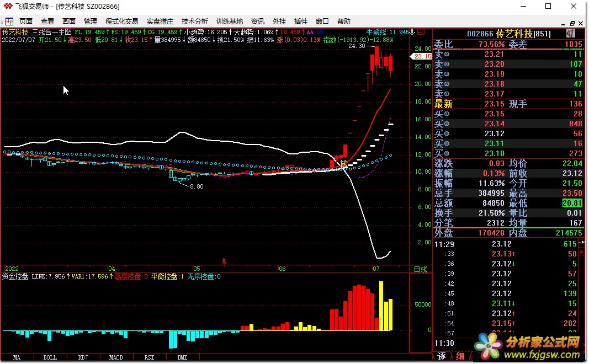Click sell order price 23.21
Image resolution: width=589 pixels, height=364 pixels.
coord(494,54)
